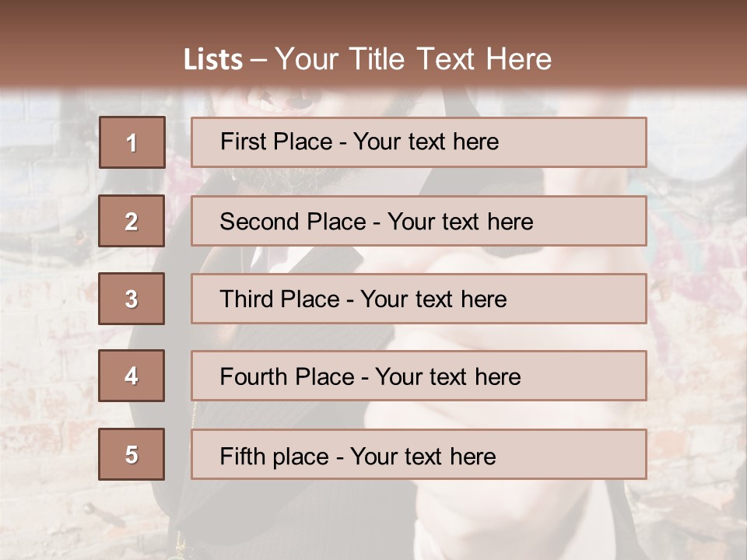The width and height of the screenshot is (747, 560).
Task: Click empty brown header banner left of title
Action: (78, 47)
